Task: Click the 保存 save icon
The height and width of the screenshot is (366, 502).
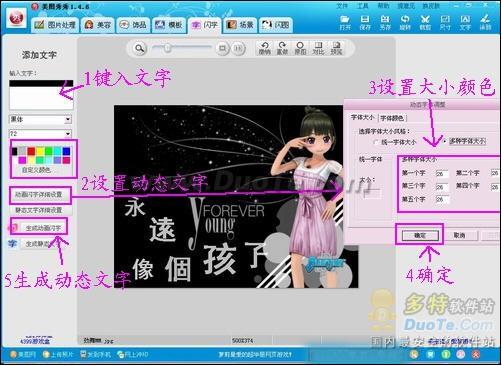Action: coord(365,22)
